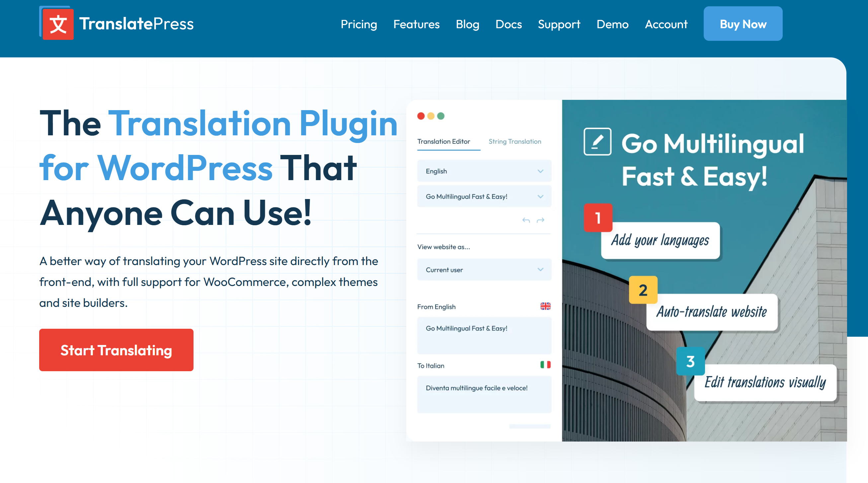868x483 pixels.
Task: Click the string selector dropdown chevron
Action: click(x=540, y=196)
